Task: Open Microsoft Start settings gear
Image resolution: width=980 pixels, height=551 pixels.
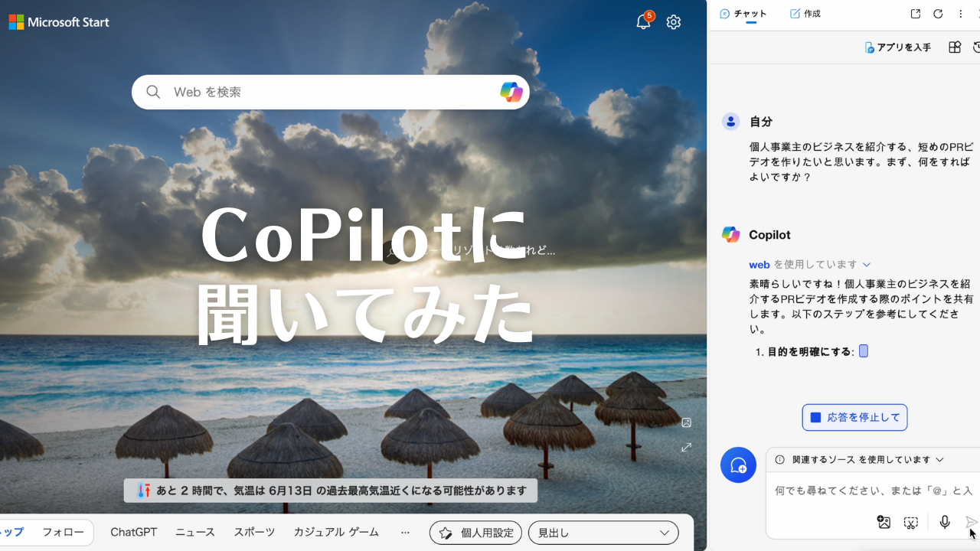Action: [674, 22]
